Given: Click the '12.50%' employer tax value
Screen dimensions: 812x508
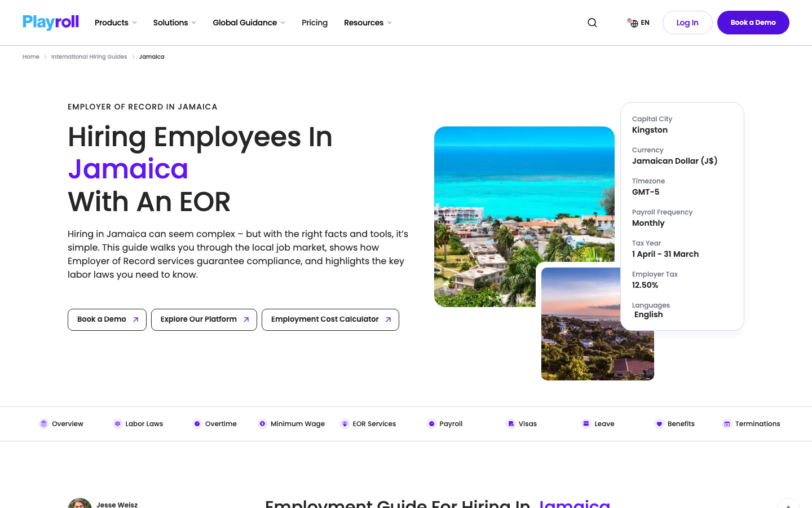Looking at the screenshot, I should click(645, 285).
